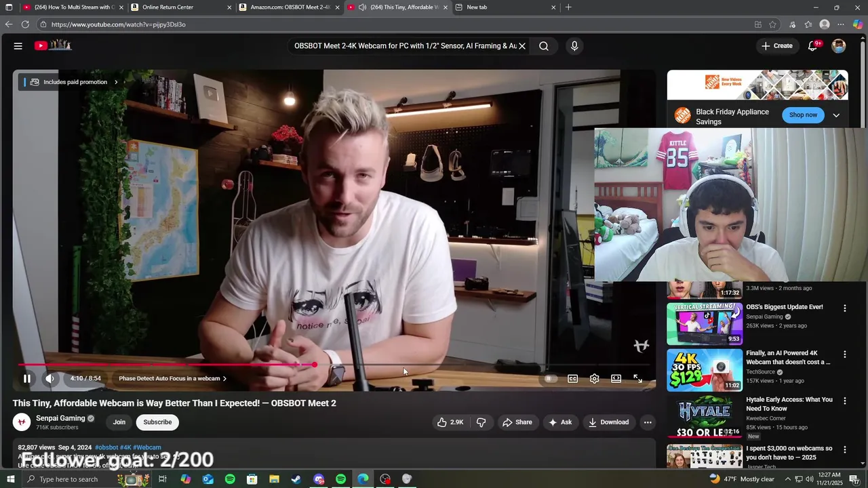Screen dimensions: 868x488
Task: Open more actions menu below video
Action: (x=648, y=422)
